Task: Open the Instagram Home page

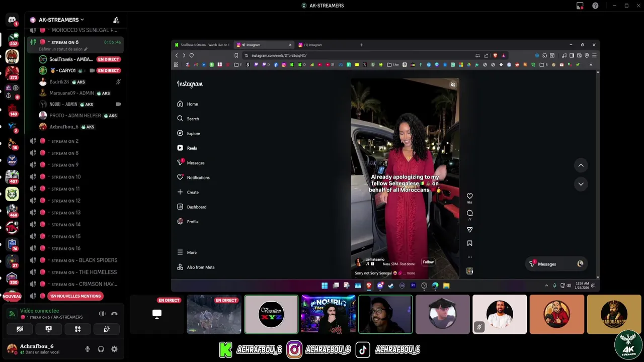Action: [188, 104]
